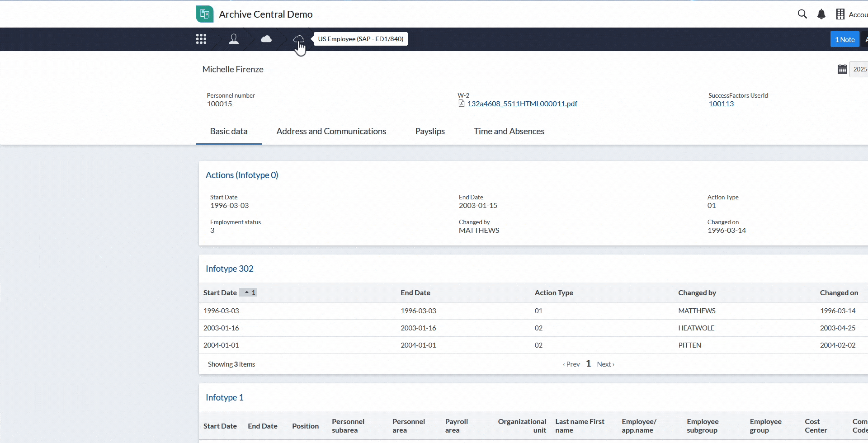Open the calendar date picker icon
The width and height of the screenshot is (868, 443).
coord(842,69)
